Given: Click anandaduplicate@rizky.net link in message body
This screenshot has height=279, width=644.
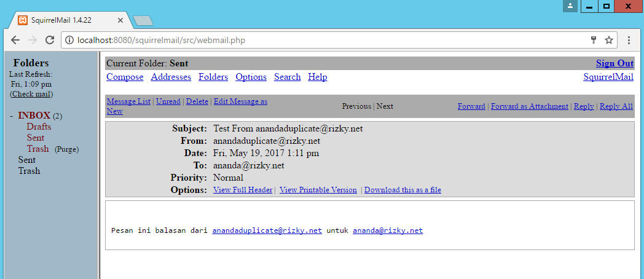Looking at the screenshot, I should (267, 230).
